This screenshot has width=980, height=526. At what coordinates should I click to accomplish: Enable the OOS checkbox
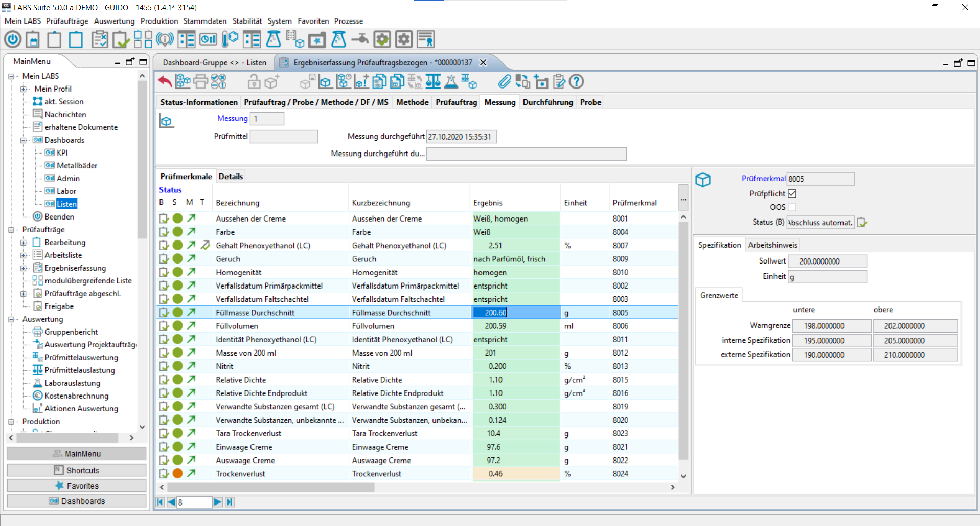coord(792,207)
